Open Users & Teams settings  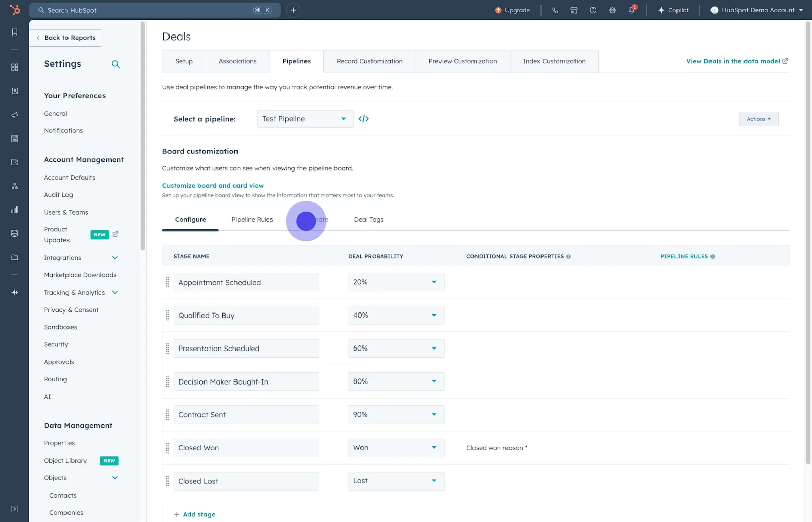(66, 212)
